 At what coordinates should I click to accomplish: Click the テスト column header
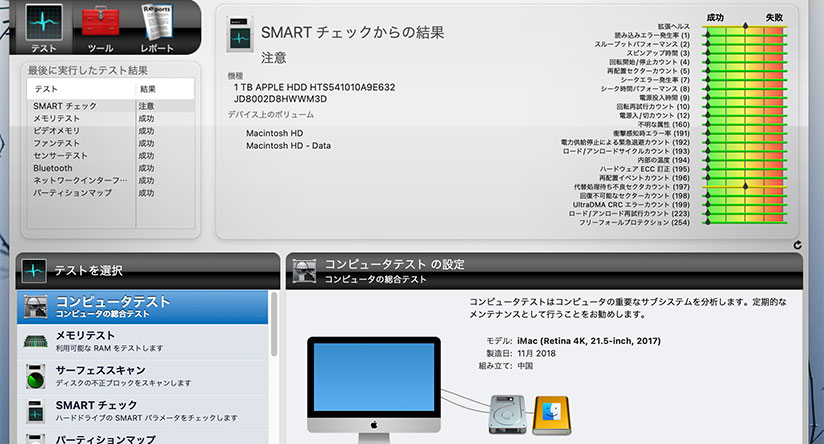[x=81, y=89]
